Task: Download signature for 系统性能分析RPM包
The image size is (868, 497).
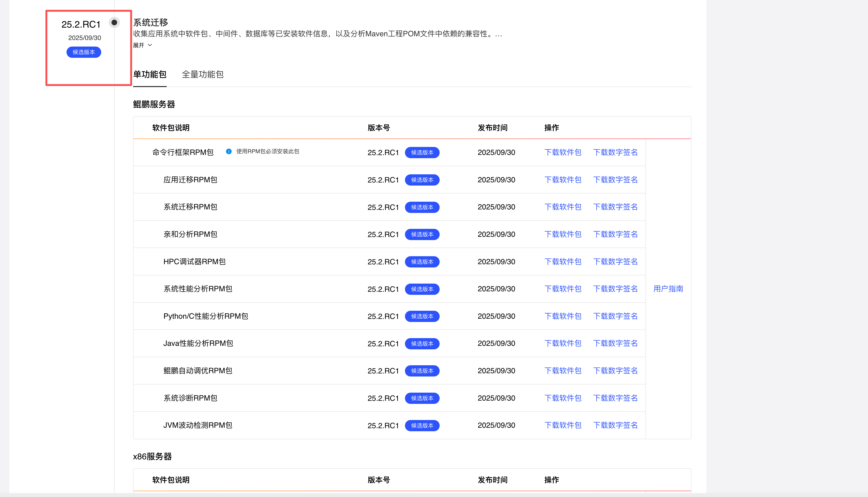Action: tap(615, 289)
